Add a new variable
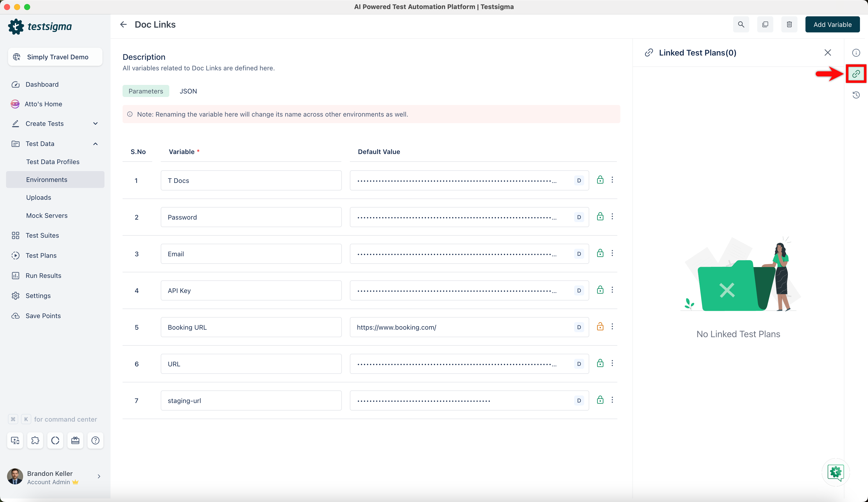Image resolution: width=868 pixels, height=502 pixels. click(832, 24)
